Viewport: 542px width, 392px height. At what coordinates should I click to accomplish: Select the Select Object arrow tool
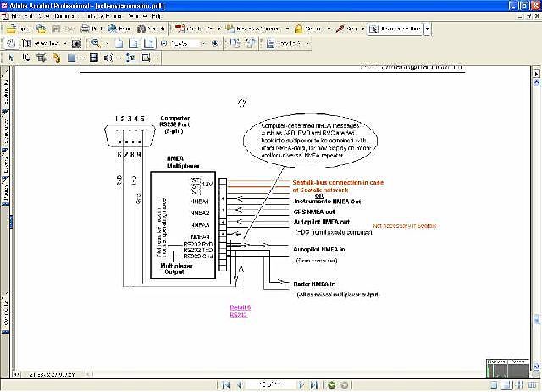(x=11, y=58)
